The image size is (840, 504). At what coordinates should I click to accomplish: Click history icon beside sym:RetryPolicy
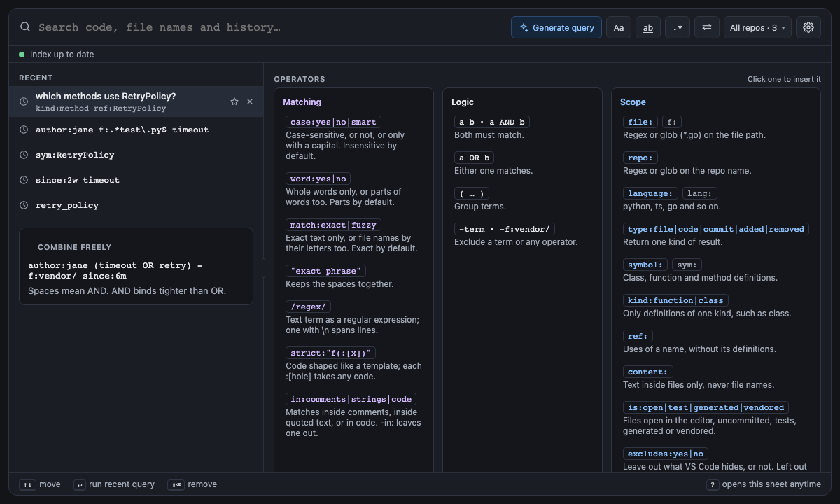pos(24,155)
